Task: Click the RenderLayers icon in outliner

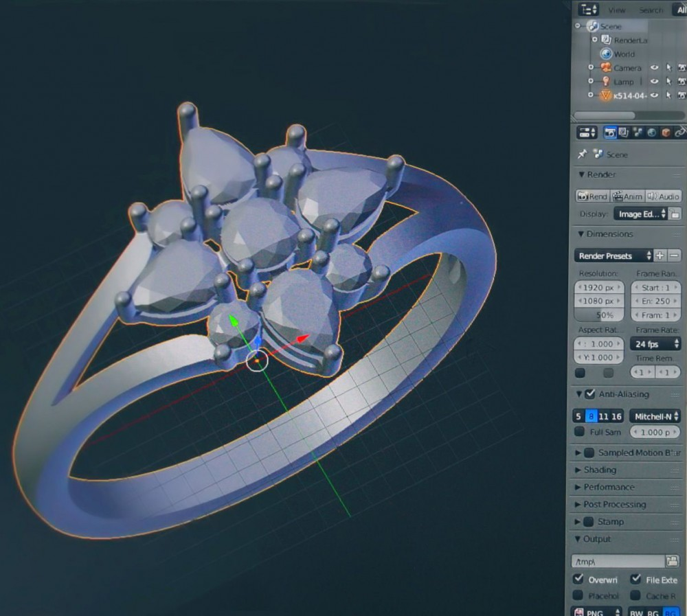Action: click(606, 40)
